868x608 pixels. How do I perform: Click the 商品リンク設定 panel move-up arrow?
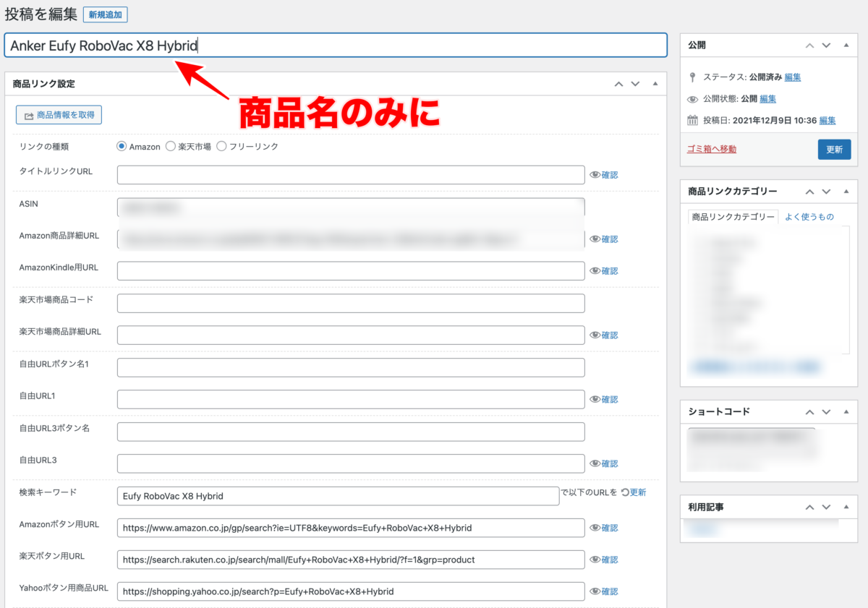coord(618,84)
